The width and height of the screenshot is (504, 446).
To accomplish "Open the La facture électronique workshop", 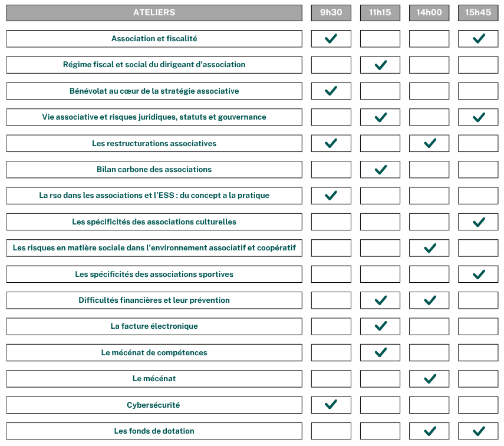I will click(x=154, y=326).
